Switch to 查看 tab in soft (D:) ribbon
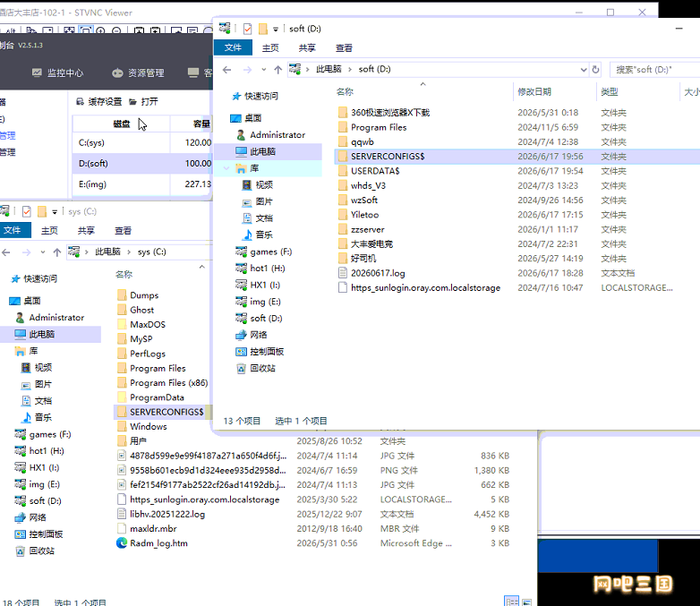Viewport: 700px width, 606px height. click(344, 47)
